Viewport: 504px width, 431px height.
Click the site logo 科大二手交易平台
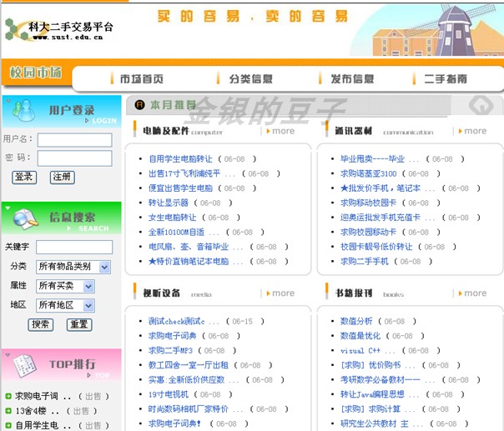[x=59, y=30]
